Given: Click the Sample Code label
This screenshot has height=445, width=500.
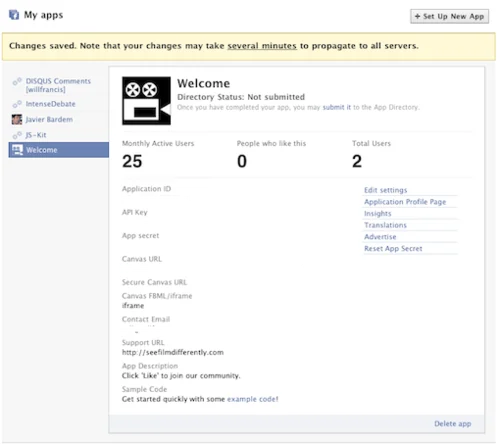Looking at the screenshot, I should point(144,389).
